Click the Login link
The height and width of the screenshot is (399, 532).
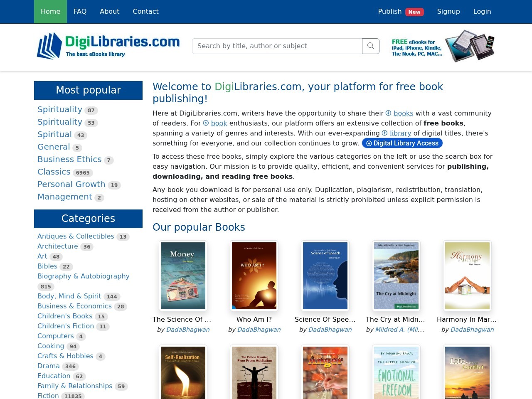[482, 12]
